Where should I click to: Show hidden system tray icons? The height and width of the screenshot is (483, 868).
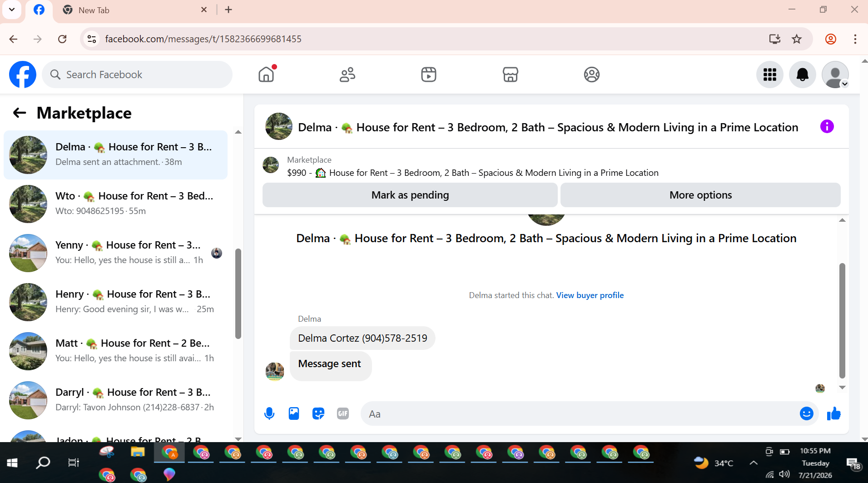click(754, 463)
